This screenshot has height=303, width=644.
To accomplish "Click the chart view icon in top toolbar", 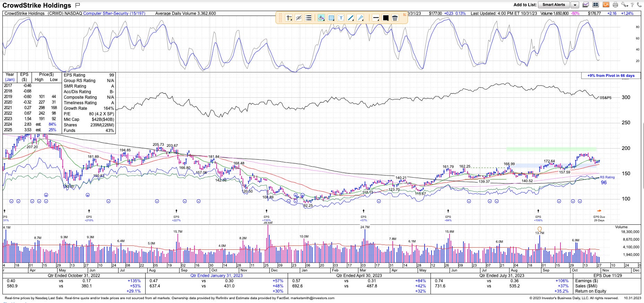I will pos(586,5).
